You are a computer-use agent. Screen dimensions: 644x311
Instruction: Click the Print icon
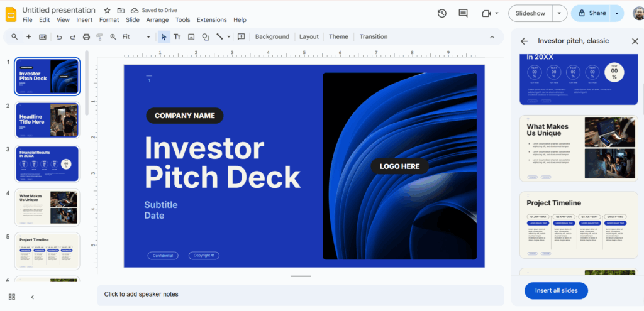coord(86,37)
